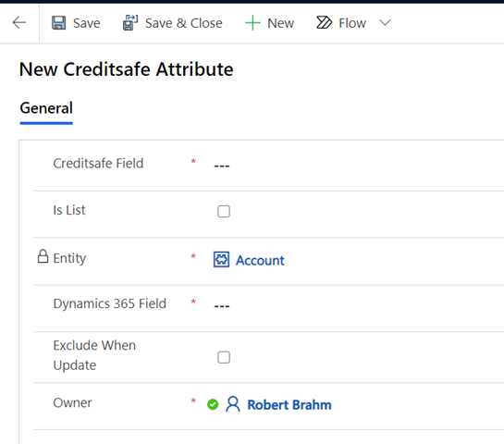Click the person icon next to Robert Brahm

pyautogui.click(x=233, y=404)
